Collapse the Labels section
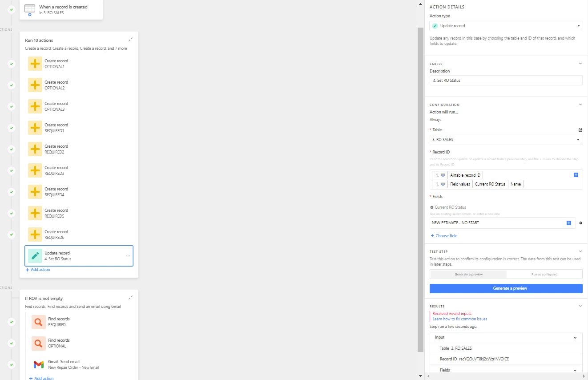 (580, 64)
